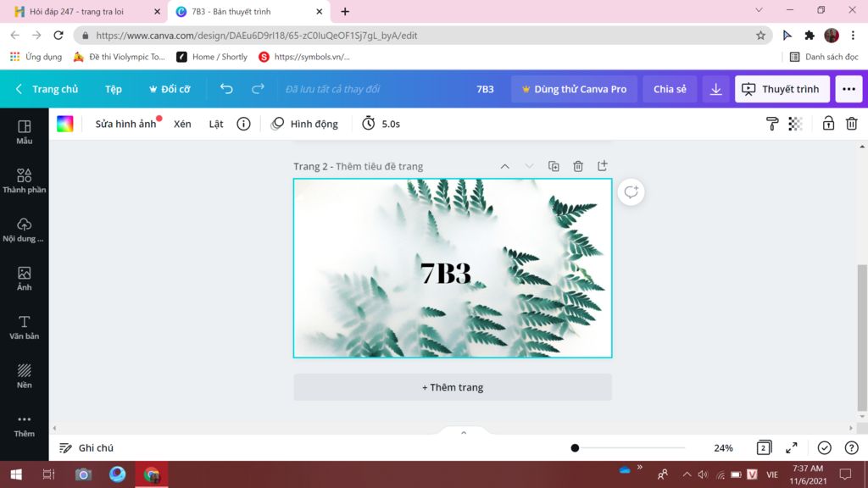Move page 2 down with chevron

point(529,166)
